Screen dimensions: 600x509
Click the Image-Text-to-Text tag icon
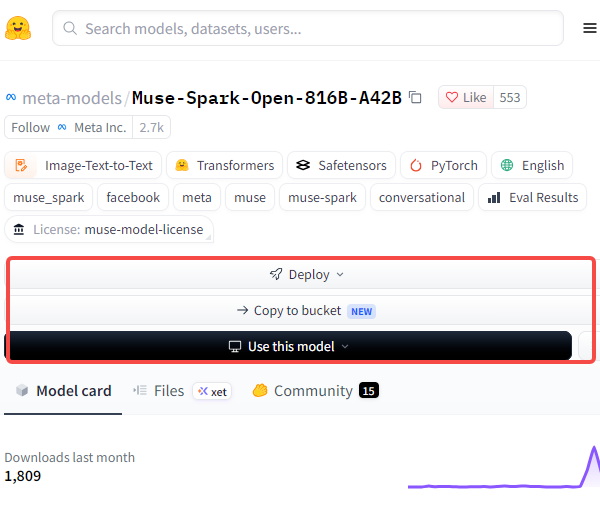pyautogui.click(x=21, y=165)
